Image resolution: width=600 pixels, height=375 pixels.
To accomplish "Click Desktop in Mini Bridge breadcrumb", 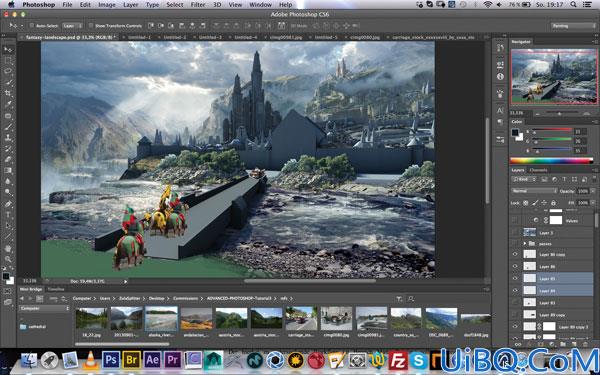I will [x=157, y=298].
